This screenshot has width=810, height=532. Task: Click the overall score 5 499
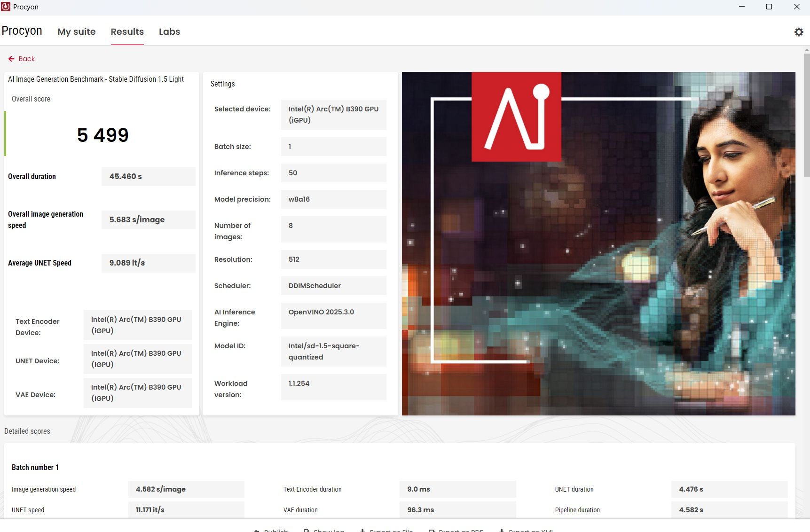[102, 135]
